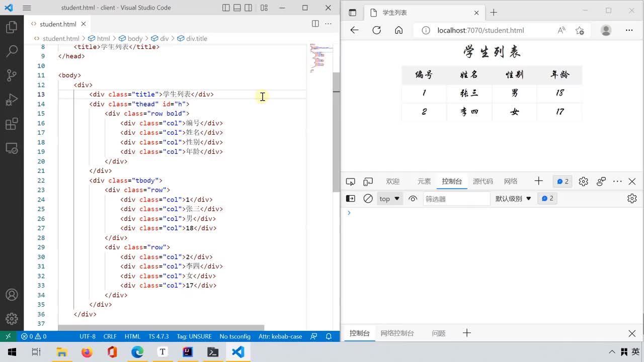Open the console settings gear
This screenshot has width=644, height=362.
632,199
